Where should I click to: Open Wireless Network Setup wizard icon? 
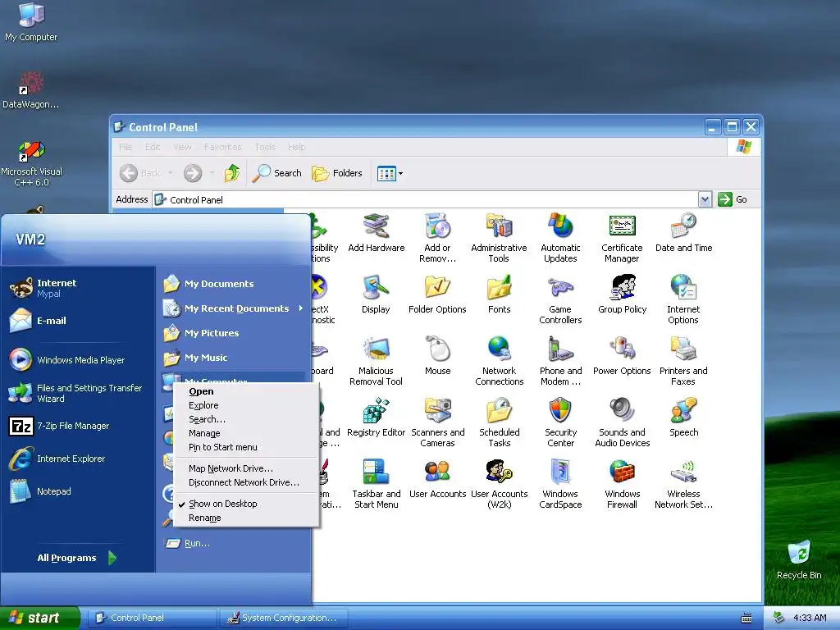[x=683, y=484]
